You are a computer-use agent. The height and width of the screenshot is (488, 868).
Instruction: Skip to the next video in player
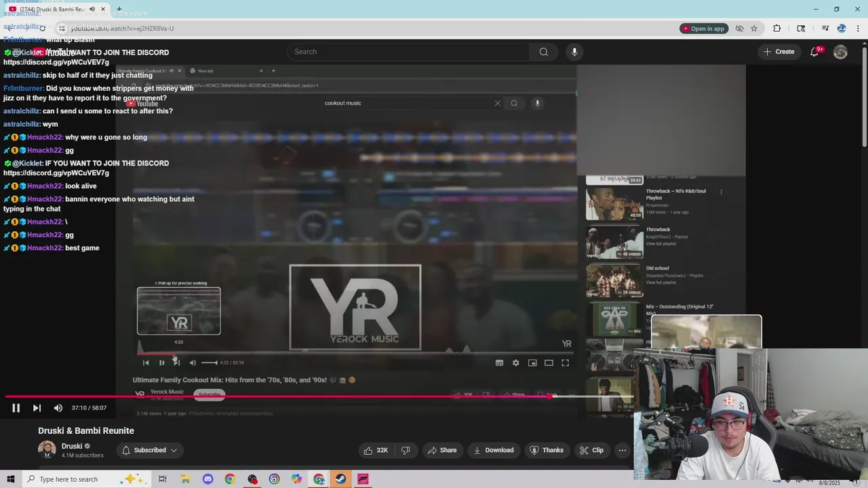(37, 408)
